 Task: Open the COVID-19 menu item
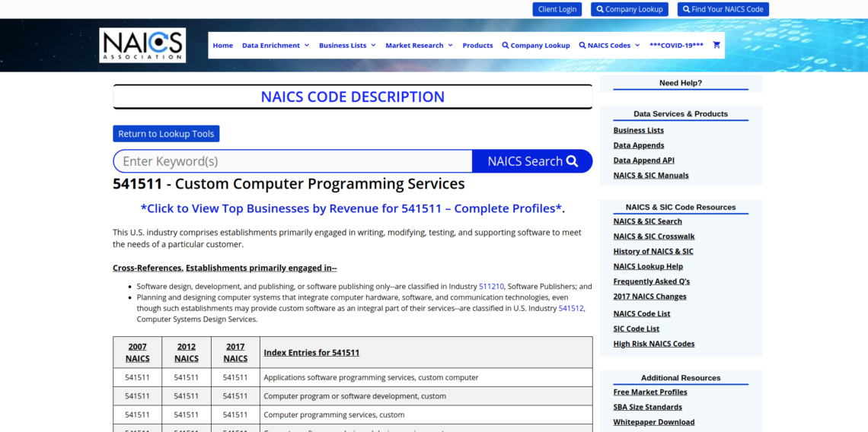(676, 45)
